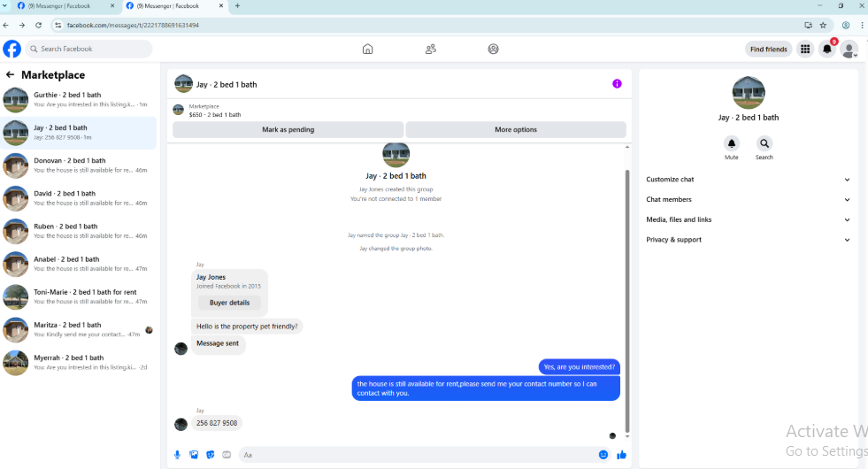Open Ruben 2 bed 1 bath conversation
This screenshot has height=469, width=868.
click(x=78, y=231)
